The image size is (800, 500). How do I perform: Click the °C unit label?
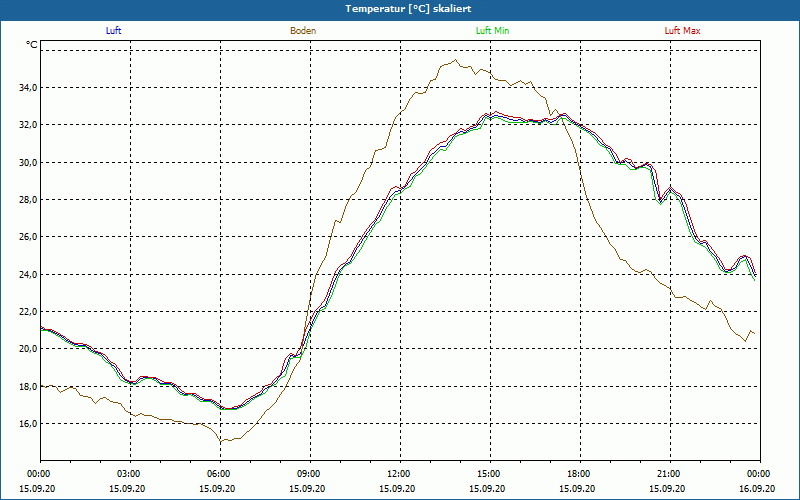coord(32,45)
